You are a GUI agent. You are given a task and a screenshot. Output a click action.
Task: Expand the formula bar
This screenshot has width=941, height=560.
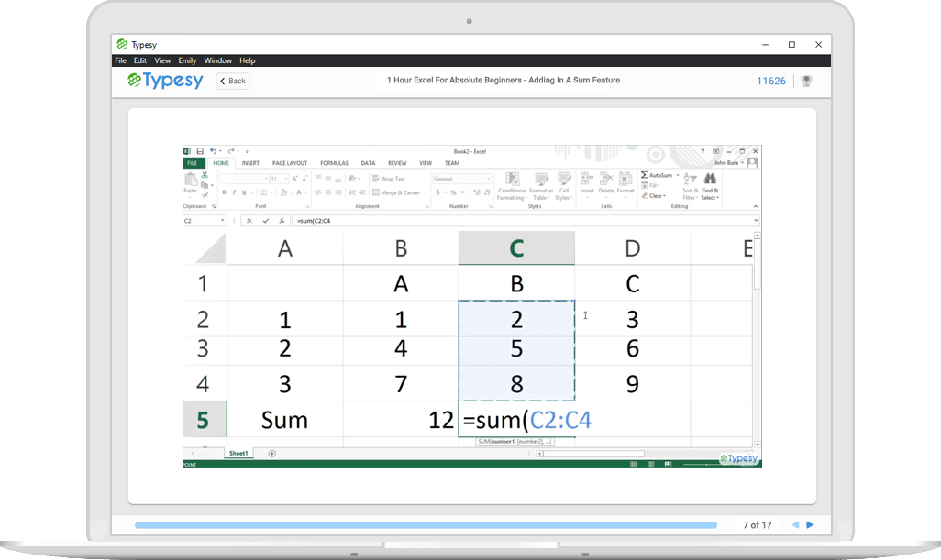click(x=756, y=221)
